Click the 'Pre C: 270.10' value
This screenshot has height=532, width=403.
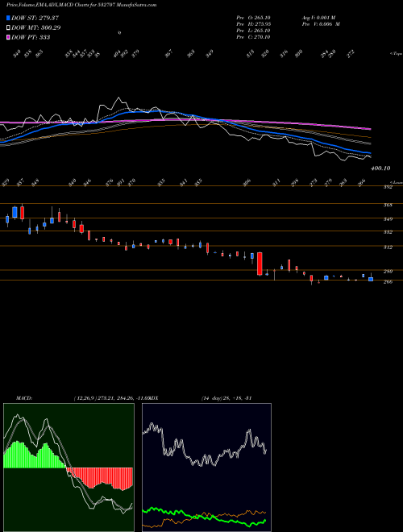pos(253,36)
